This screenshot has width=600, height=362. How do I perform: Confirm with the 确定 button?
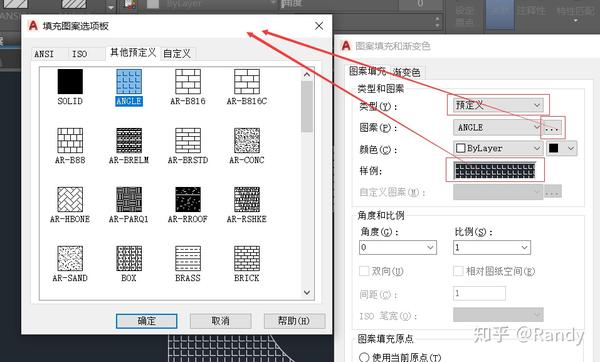(x=147, y=321)
